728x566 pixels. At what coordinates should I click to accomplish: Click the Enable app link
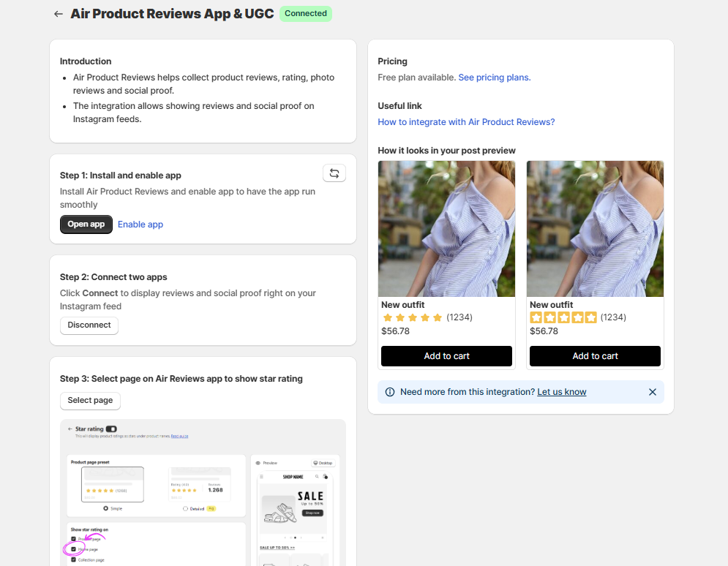(x=140, y=224)
